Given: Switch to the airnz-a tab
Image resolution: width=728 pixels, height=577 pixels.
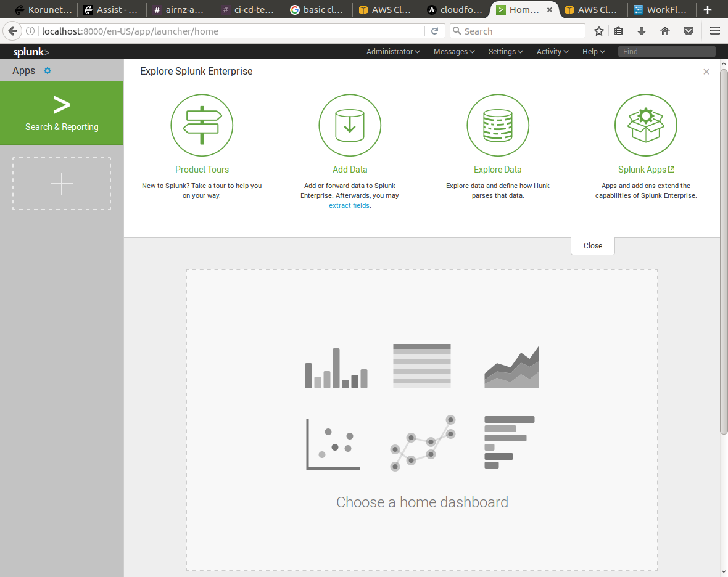Looking at the screenshot, I should pos(180,10).
